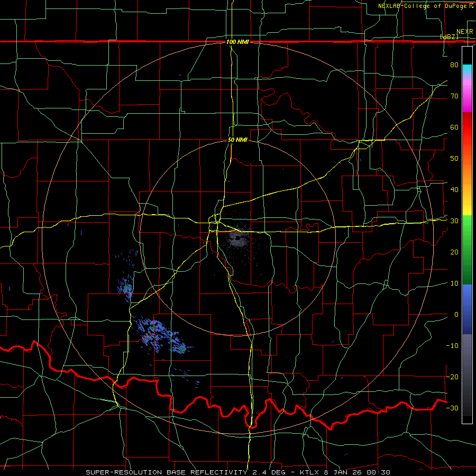Select the -10 dBZ scale value
The height and width of the screenshot is (476, 476).
point(452,346)
